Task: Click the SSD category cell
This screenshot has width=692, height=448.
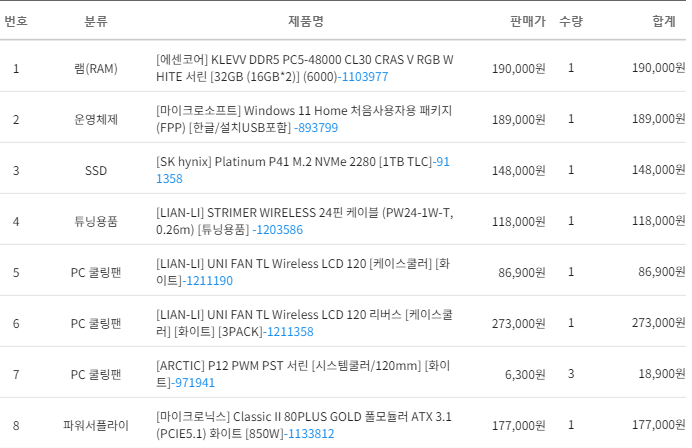Action: [x=96, y=170]
